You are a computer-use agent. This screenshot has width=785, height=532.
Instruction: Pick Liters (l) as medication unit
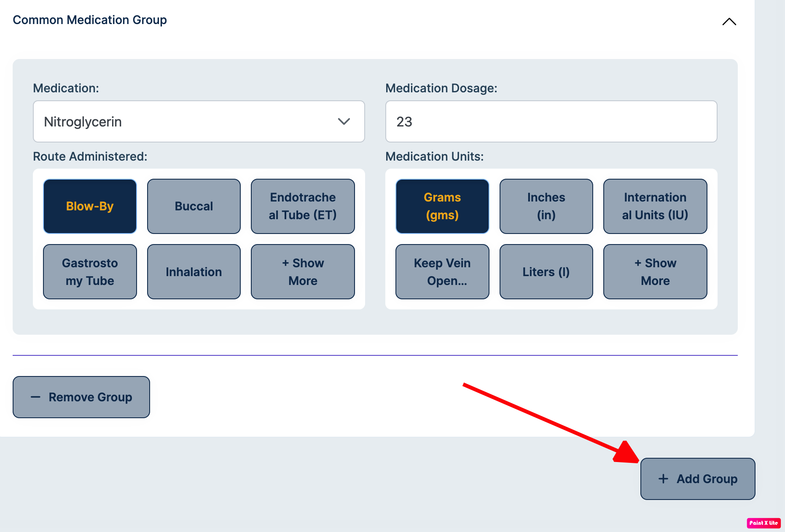point(546,271)
